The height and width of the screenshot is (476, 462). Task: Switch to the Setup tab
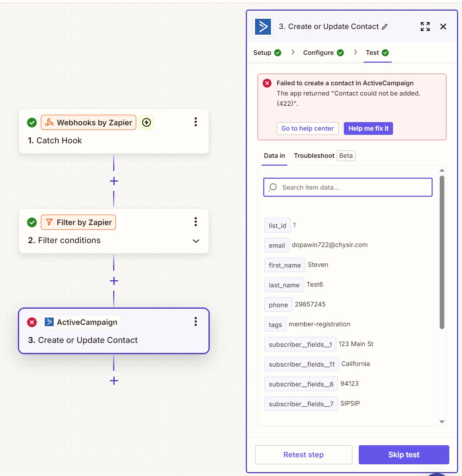(x=267, y=53)
